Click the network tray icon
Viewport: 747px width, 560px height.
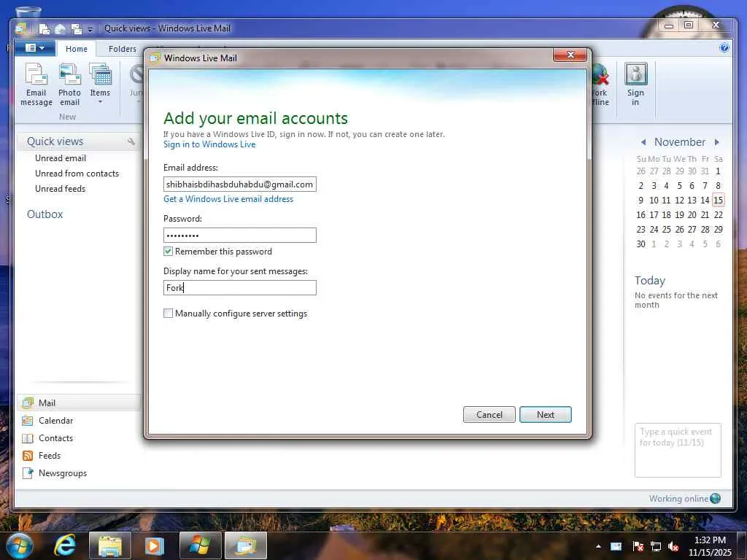click(656, 546)
